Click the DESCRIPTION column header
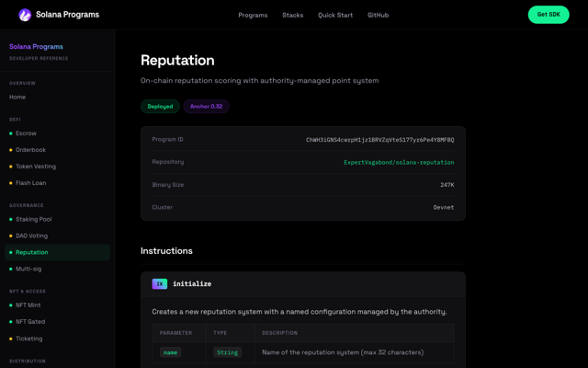The width and height of the screenshot is (588, 368). coord(279,333)
